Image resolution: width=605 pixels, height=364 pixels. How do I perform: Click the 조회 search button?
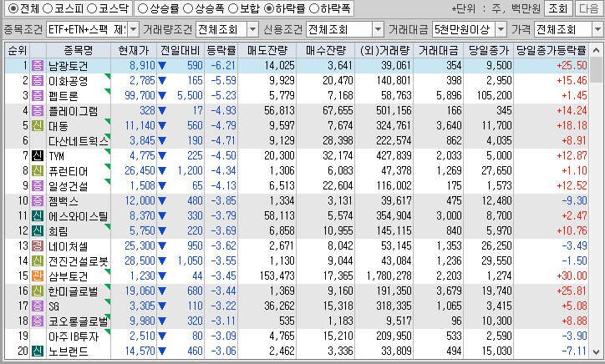558,8
